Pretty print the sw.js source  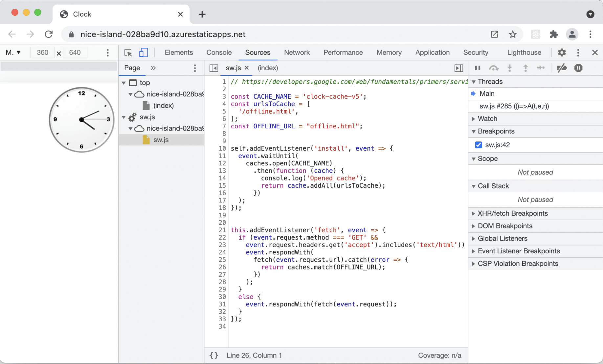tap(214, 355)
